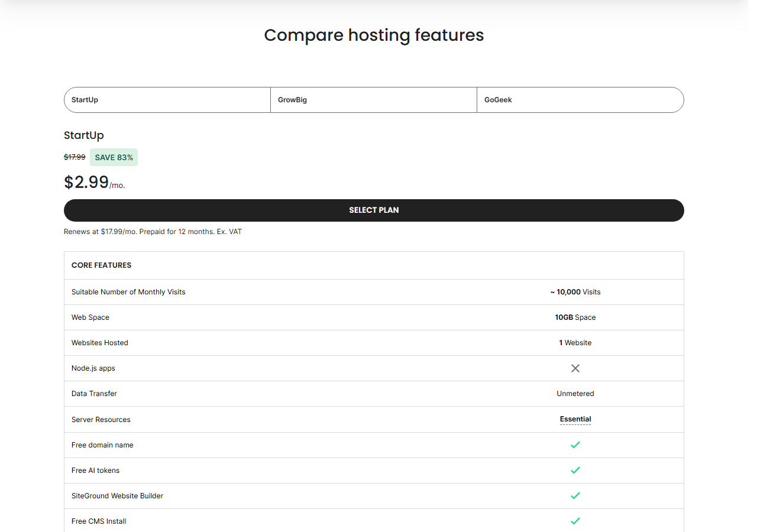This screenshot has height=532, width=757.
Task: Switch to the GrowBig plan tab
Action: pyautogui.click(x=374, y=100)
